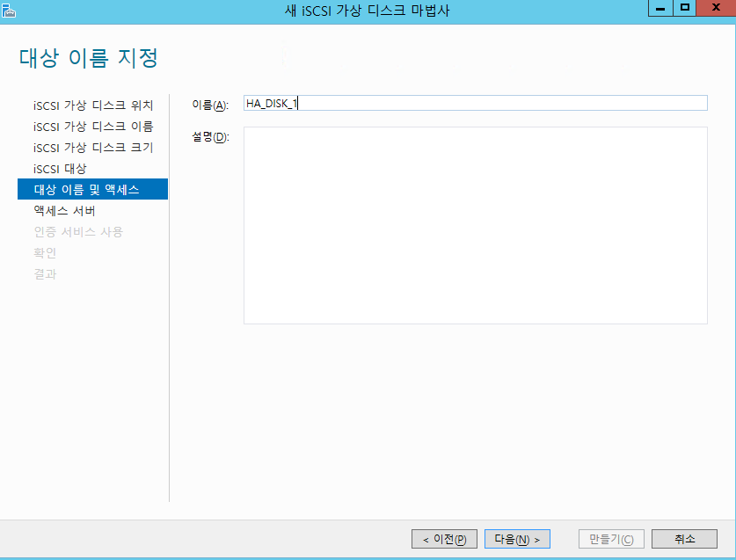Focus the 설명 description text area
The image size is (736, 560).
point(475,225)
